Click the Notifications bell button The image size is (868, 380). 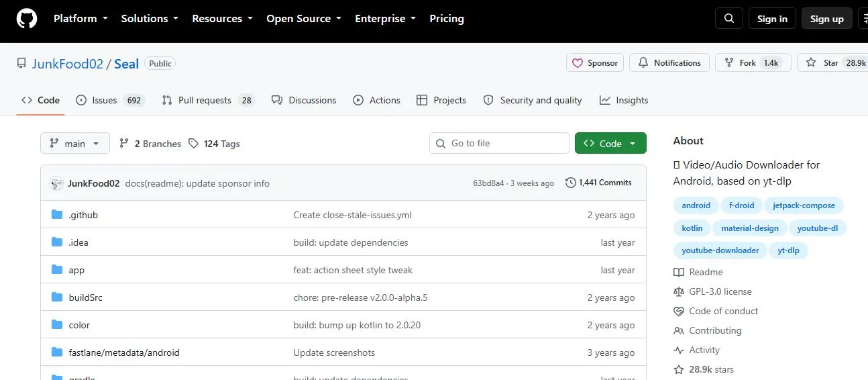point(669,63)
